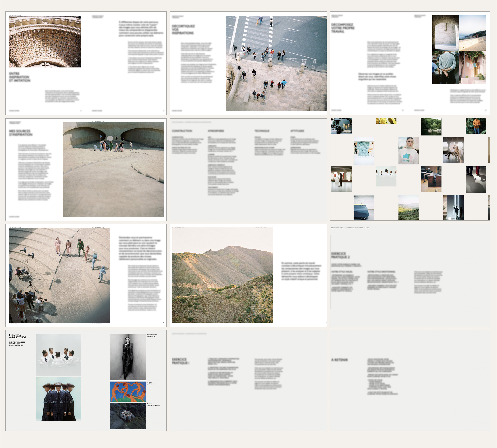Image resolution: width=497 pixels, height=448 pixels.
Task: Click the stone archway photo
Action: pos(445,33)
